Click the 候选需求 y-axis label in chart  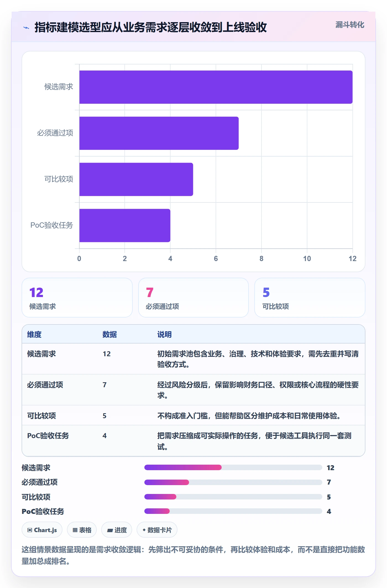(x=59, y=87)
